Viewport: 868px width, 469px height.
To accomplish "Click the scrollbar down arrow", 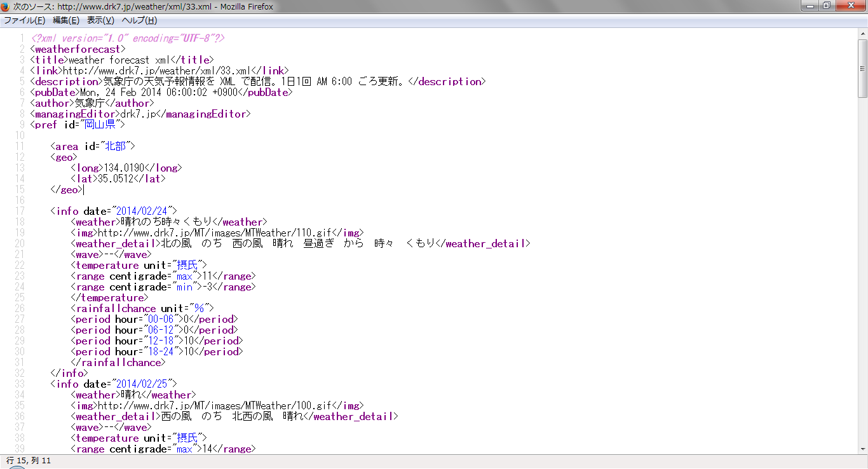I will coord(862,449).
